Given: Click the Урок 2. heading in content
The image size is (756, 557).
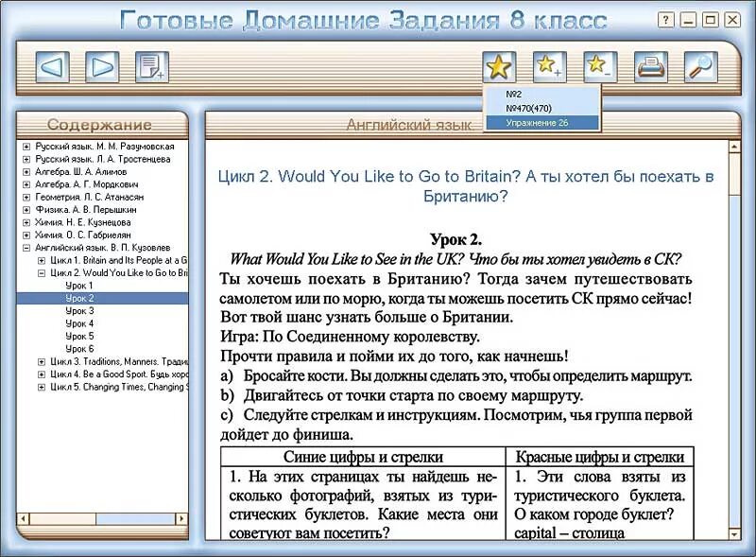Looking at the screenshot, I should [456, 239].
